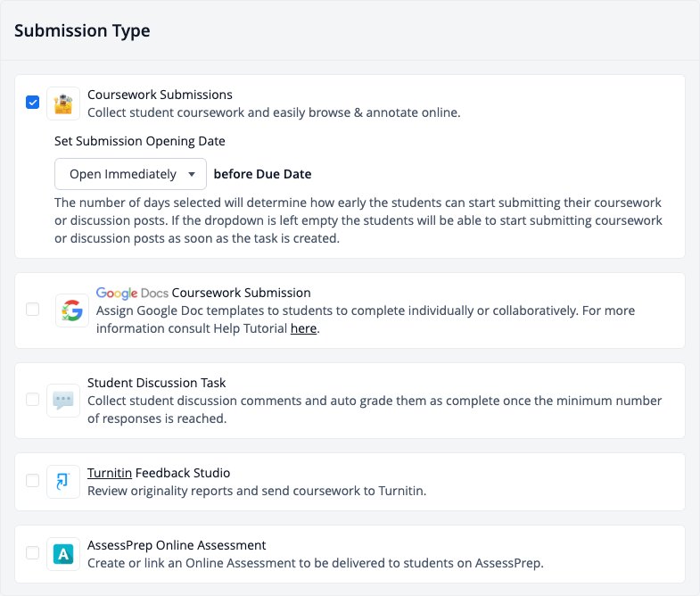This screenshot has width=700, height=596.
Task: Check the Turnitin Feedback Studio checkbox
Action: [33, 480]
